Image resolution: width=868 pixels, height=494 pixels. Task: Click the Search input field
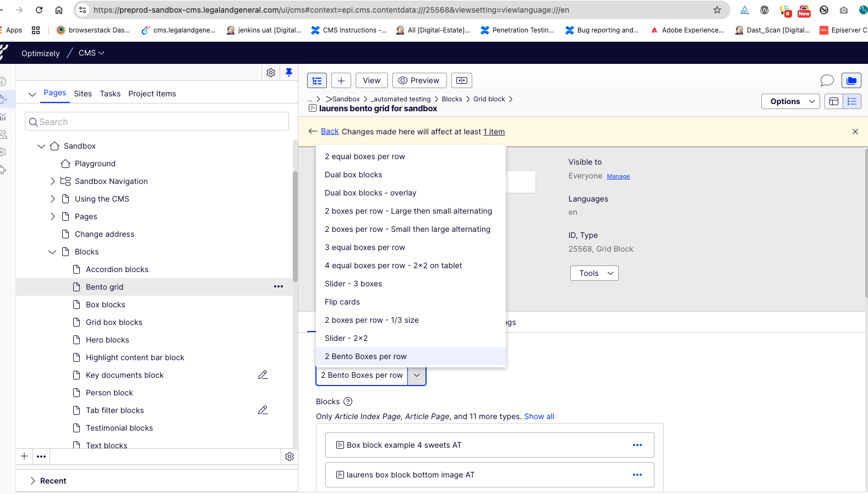pyautogui.click(x=157, y=122)
